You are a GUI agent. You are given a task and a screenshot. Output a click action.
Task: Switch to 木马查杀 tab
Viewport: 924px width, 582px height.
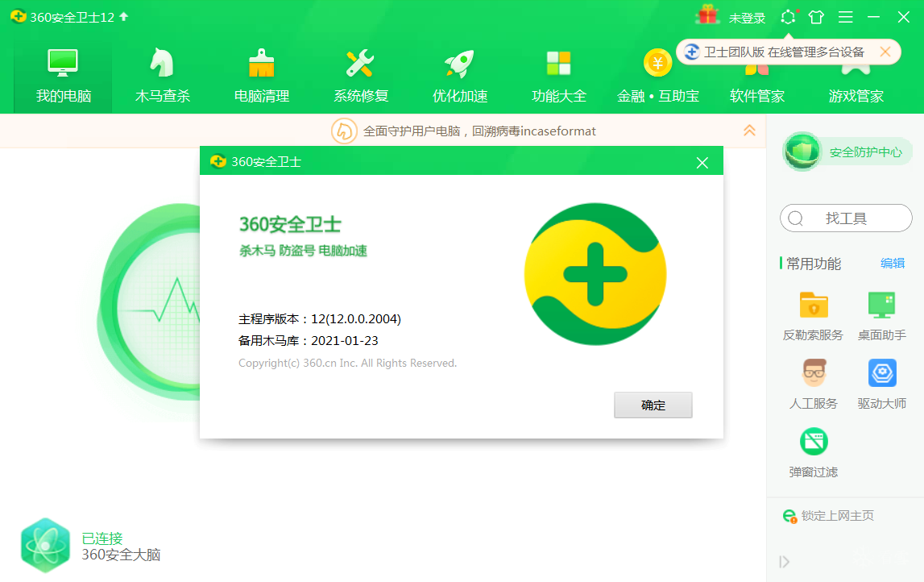pyautogui.click(x=162, y=76)
